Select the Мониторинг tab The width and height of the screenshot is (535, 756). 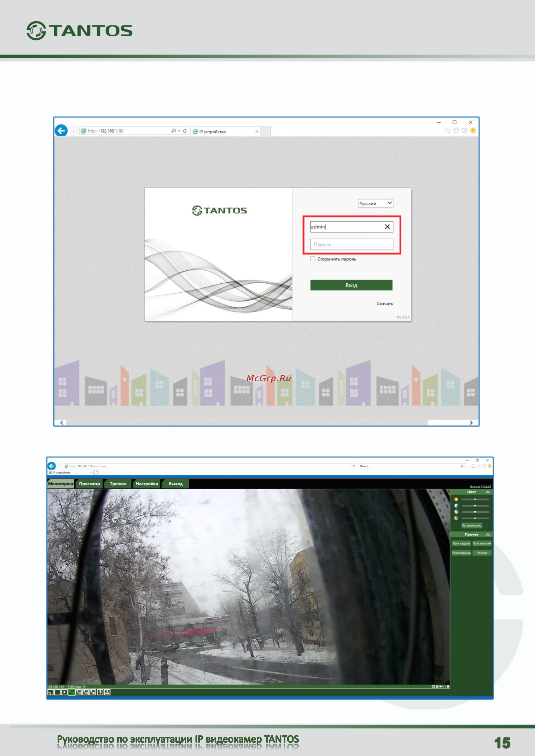pos(61,484)
